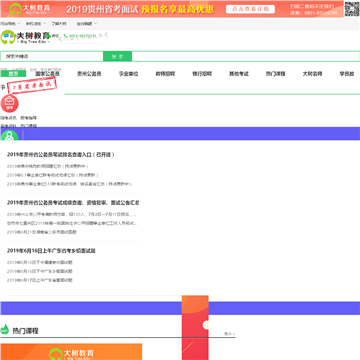
Task: Click the red circular 国考 briefcase icon
Action: click(10, 104)
